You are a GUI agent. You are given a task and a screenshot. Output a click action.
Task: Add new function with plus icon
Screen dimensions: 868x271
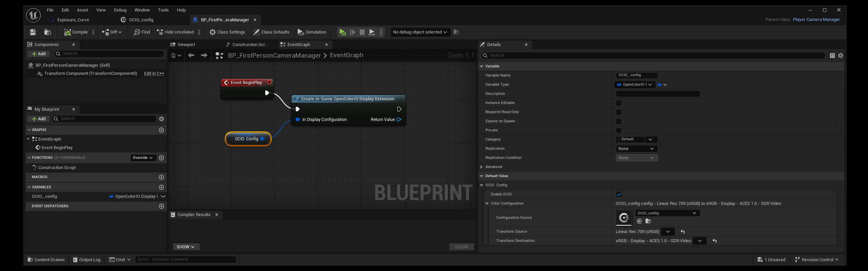(161, 158)
